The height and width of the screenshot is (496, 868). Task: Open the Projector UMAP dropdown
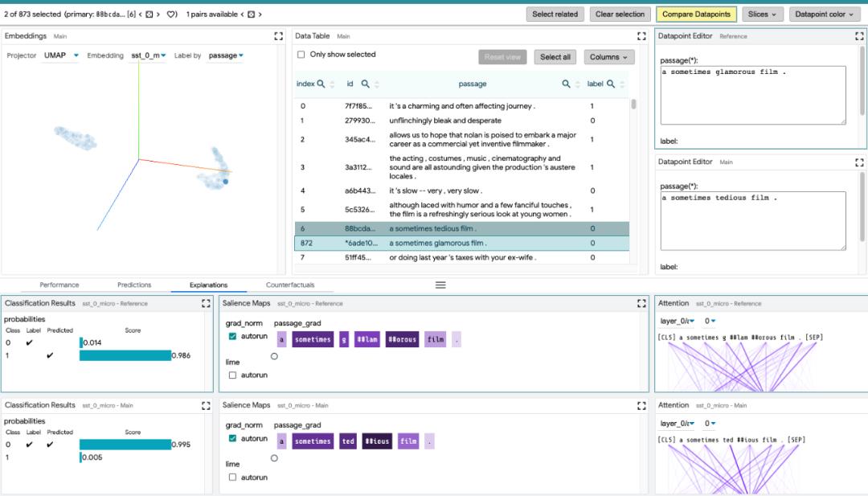(x=61, y=55)
